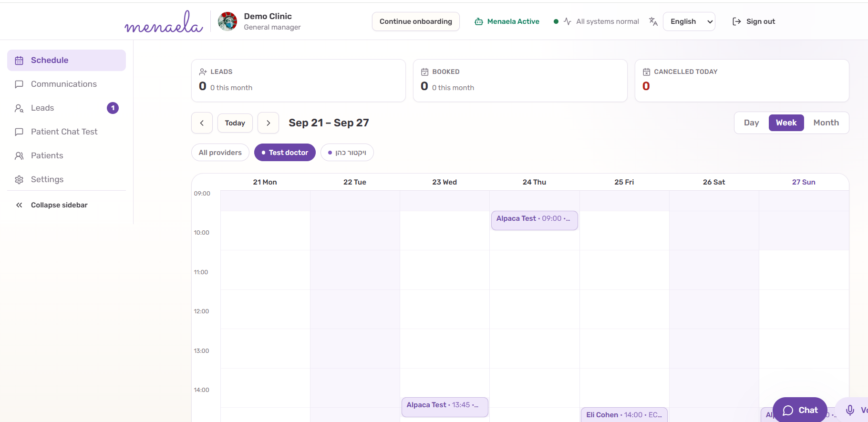Toggle the ויקטור כהן provider filter
868x422 pixels.
point(347,153)
